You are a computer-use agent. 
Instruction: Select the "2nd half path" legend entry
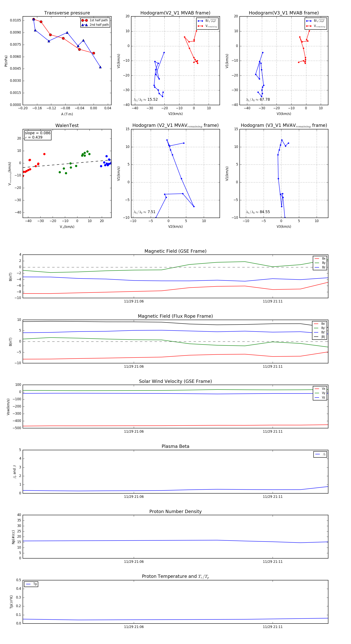click(x=95, y=25)
